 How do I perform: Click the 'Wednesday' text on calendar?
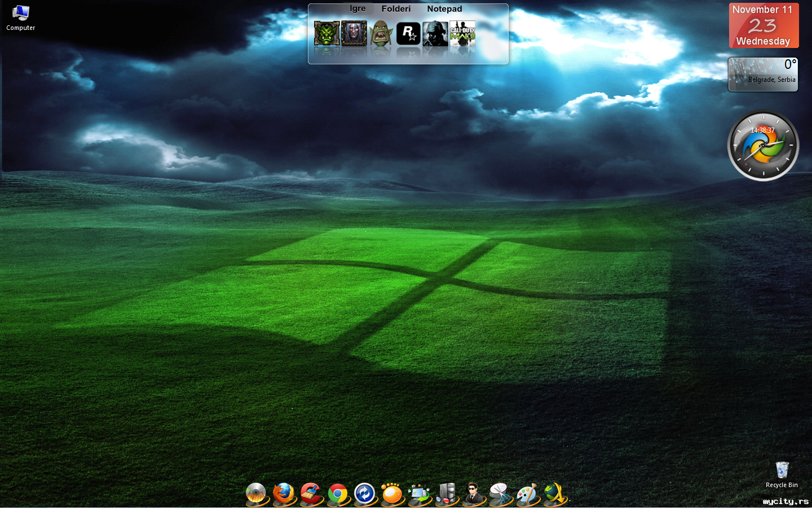tap(763, 41)
